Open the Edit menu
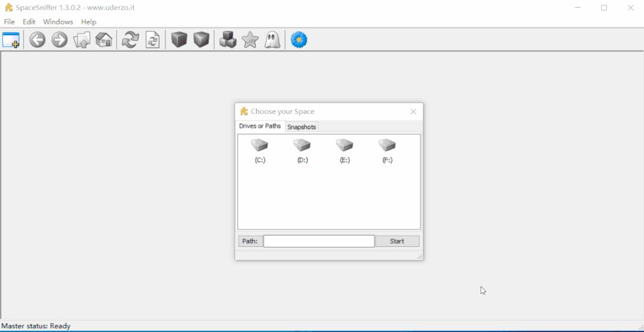This screenshot has width=644, height=332. [29, 21]
